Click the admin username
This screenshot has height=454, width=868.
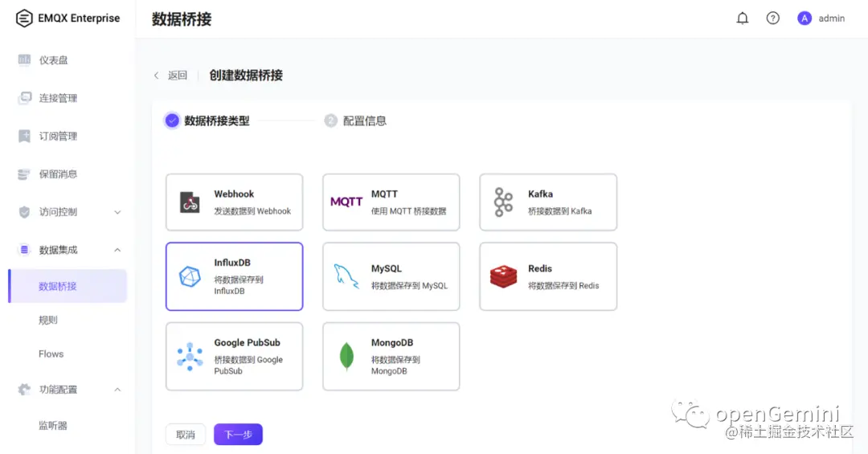click(x=832, y=18)
